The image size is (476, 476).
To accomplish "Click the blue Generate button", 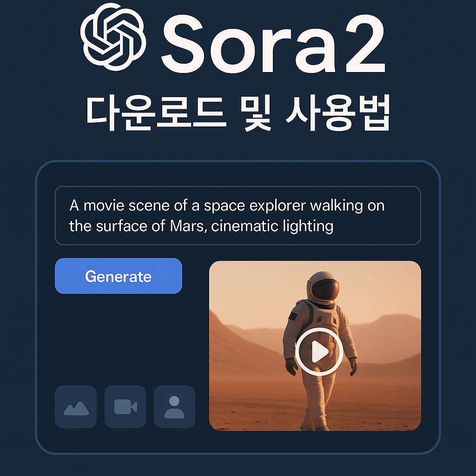I will (119, 276).
